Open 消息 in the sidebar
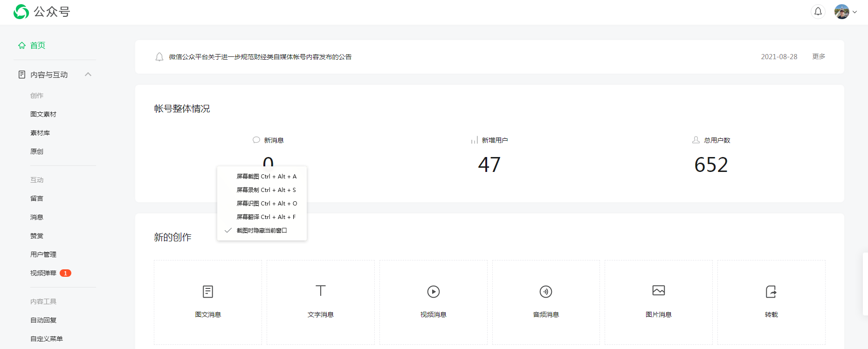This screenshot has height=349, width=868. point(37,217)
